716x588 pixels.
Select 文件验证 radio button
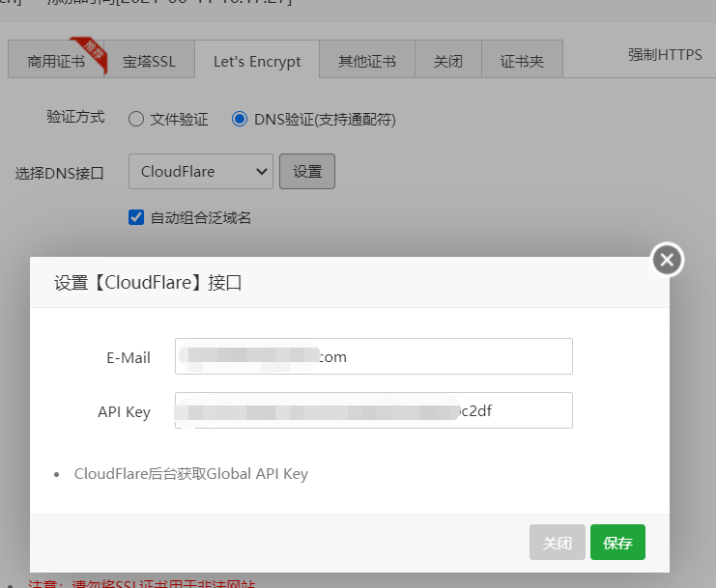click(x=136, y=119)
